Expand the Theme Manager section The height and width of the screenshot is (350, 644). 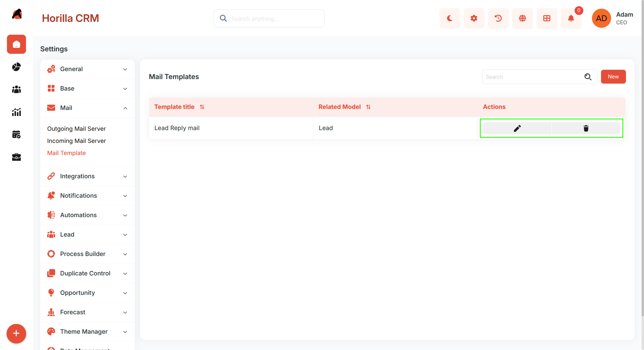(87, 332)
